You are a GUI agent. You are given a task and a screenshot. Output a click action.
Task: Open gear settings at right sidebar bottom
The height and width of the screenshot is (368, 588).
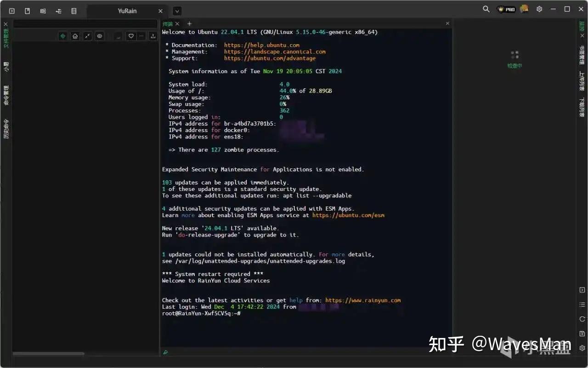pyautogui.click(x=582, y=348)
